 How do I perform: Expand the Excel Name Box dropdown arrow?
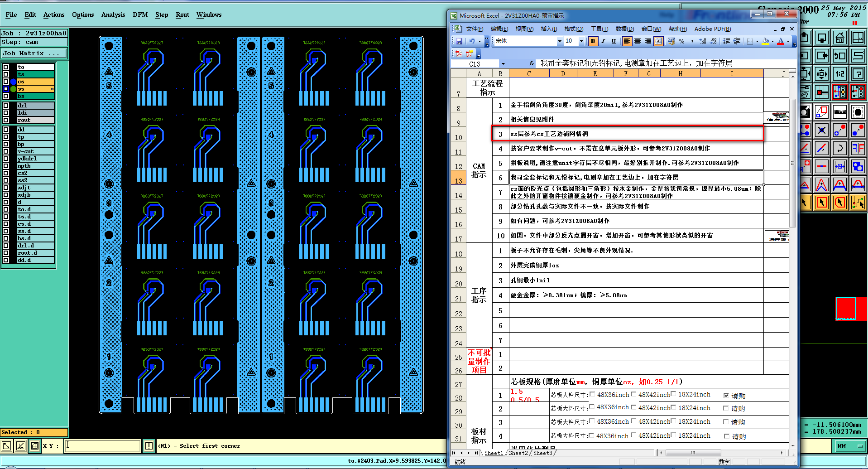(503, 64)
